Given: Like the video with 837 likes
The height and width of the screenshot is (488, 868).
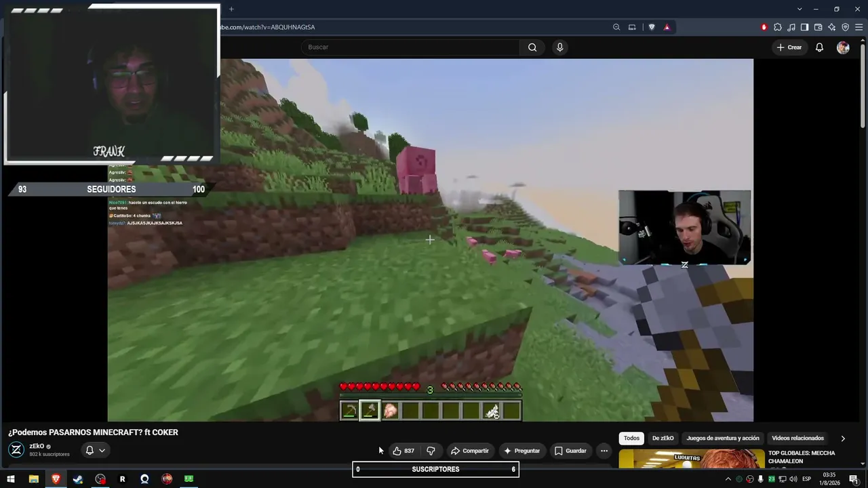Looking at the screenshot, I should (x=403, y=451).
